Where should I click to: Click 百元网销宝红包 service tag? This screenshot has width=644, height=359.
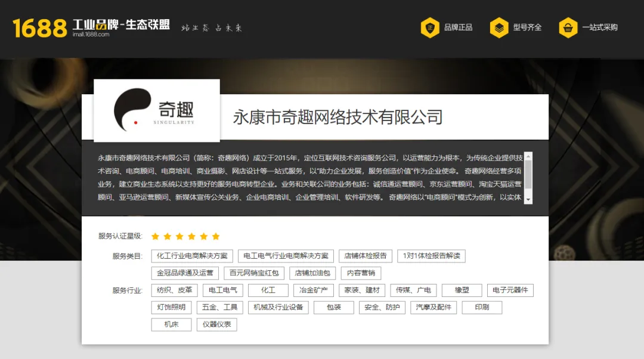tap(254, 273)
